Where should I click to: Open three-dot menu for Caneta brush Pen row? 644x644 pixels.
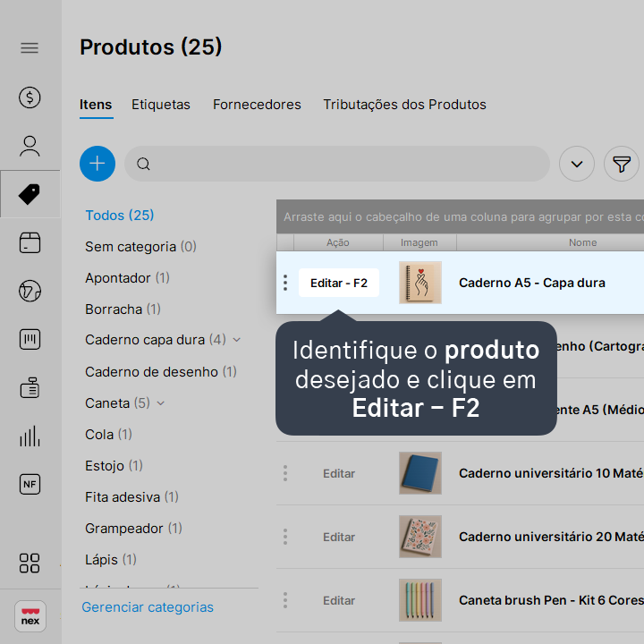coord(285,600)
